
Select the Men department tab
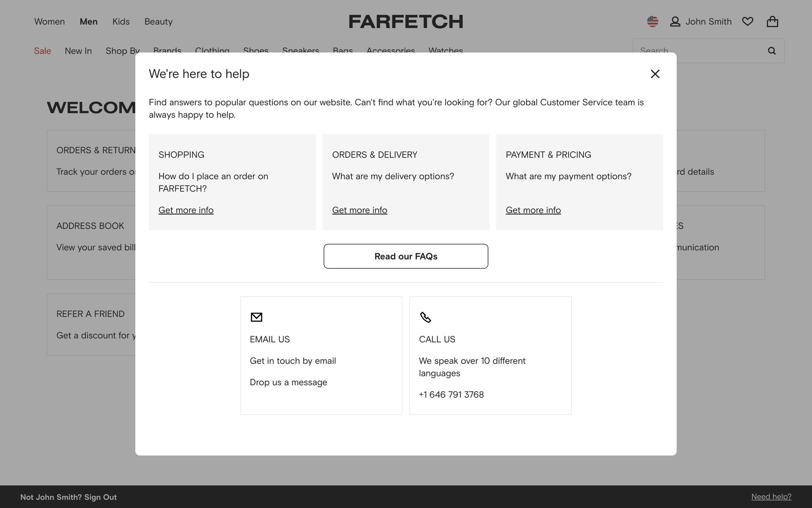click(x=88, y=22)
